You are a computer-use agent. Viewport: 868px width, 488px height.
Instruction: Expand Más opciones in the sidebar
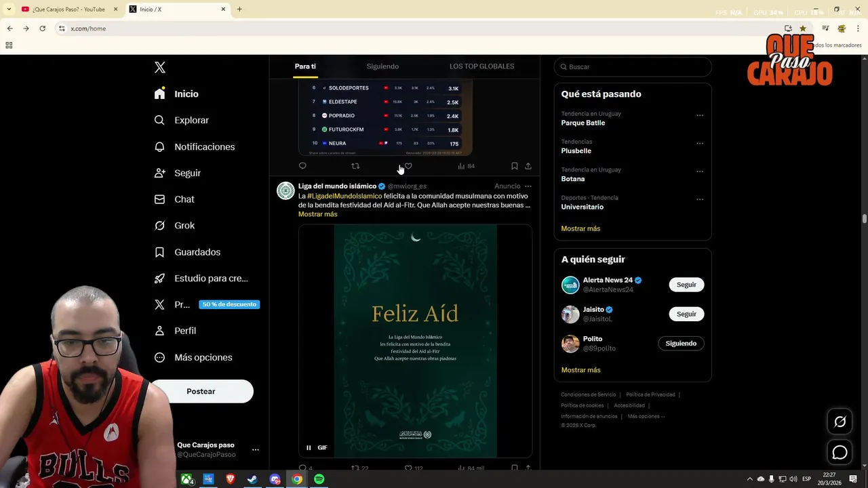tap(193, 357)
